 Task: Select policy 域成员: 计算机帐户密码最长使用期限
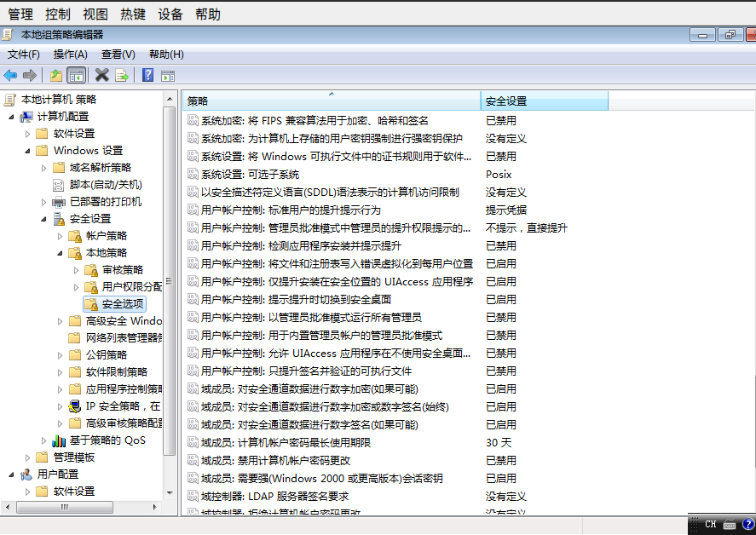tap(286, 442)
